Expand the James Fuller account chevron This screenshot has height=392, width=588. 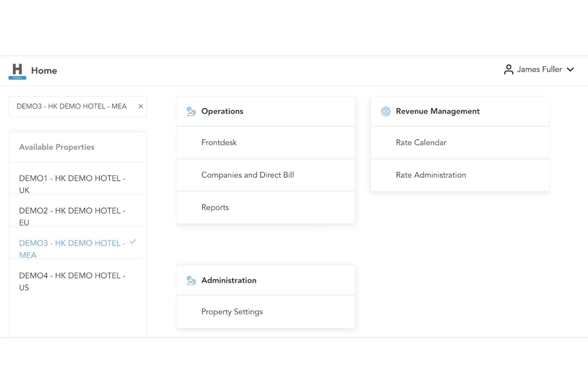pyautogui.click(x=570, y=70)
